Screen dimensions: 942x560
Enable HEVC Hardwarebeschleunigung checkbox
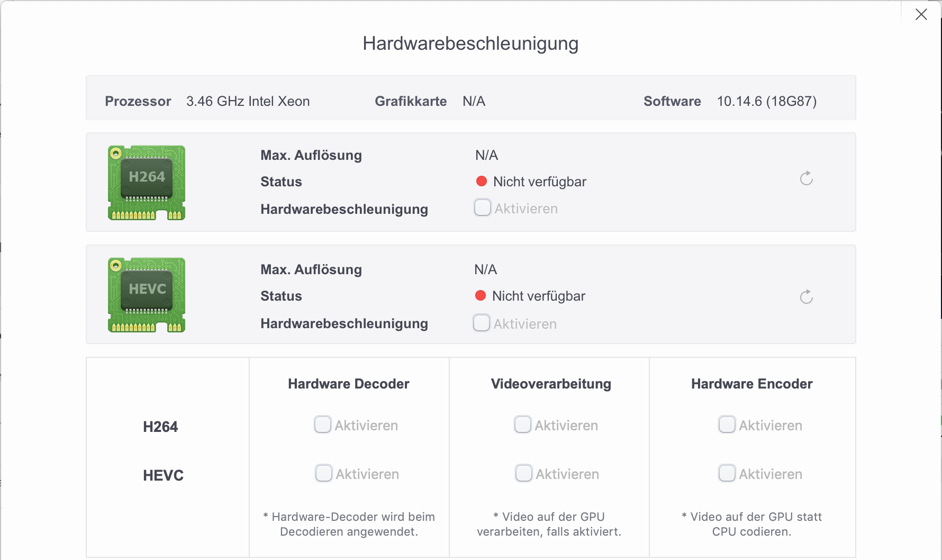click(481, 323)
